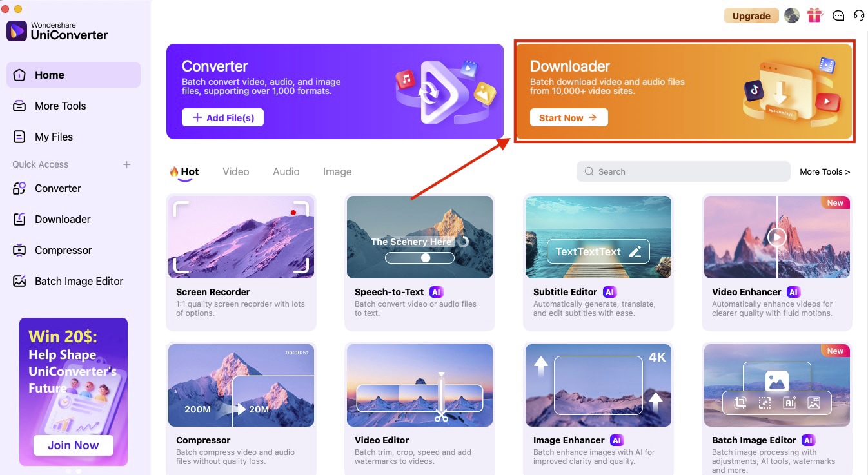Click the Batch Image Editor sidebar icon
Screen dimensions: 868x475
20,281
